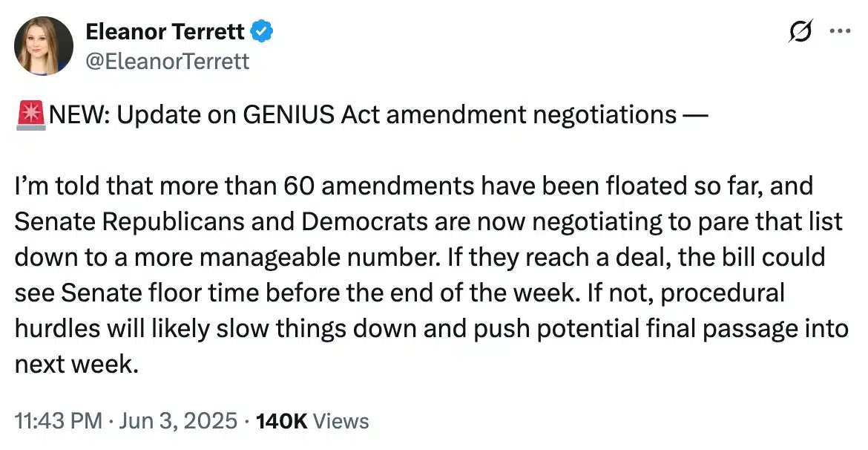Screen dimensions: 868x450
Task: Open the Grok slashed-circle icon
Action: [801, 31]
